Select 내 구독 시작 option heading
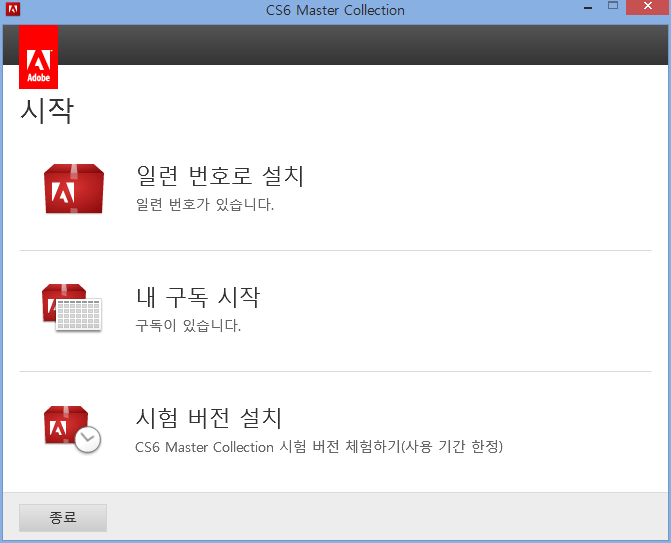The height and width of the screenshot is (543, 671). (x=198, y=297)
